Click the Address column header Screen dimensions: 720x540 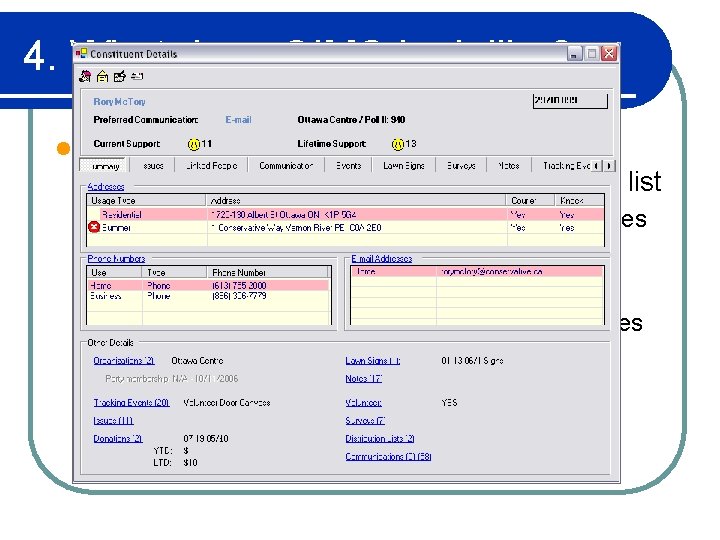click(x=356, y=200)
